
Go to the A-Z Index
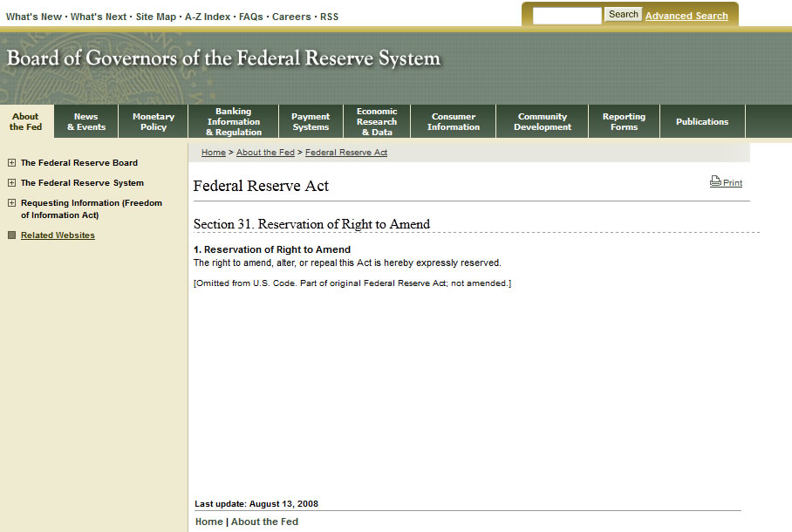pos(208,17)
